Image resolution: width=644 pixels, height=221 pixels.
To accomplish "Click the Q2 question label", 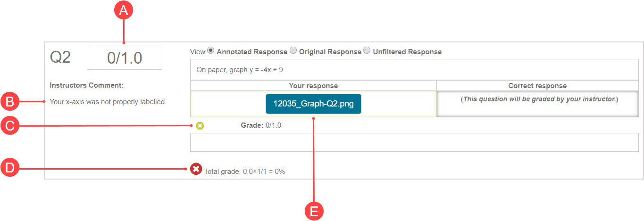I will pyautogui.click(x=60, y=57).
